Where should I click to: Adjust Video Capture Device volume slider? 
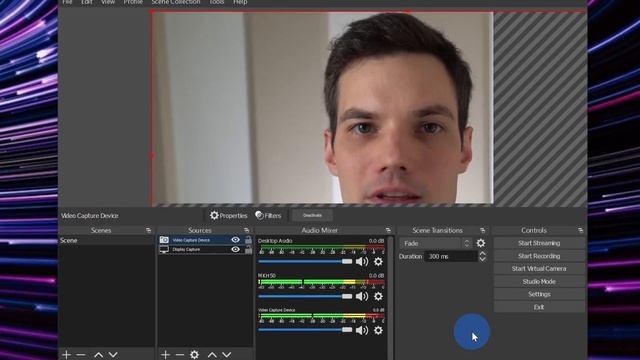pos(305,330)
